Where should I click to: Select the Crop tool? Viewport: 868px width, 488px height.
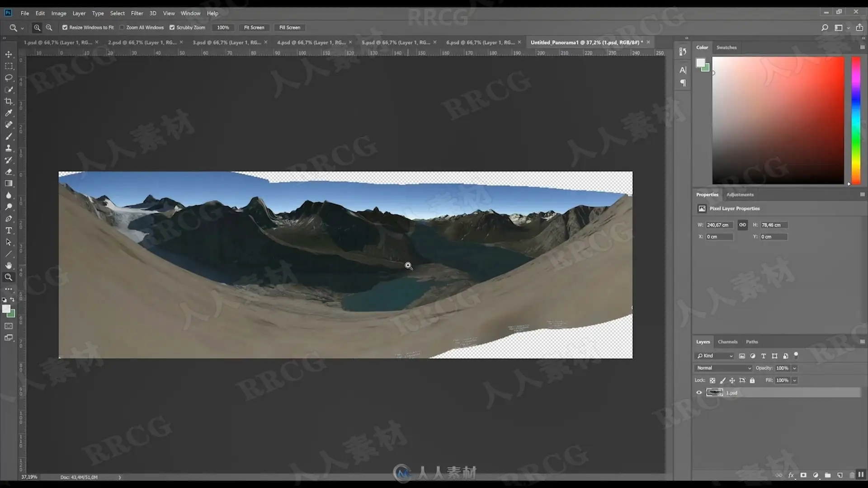[9, 101]
